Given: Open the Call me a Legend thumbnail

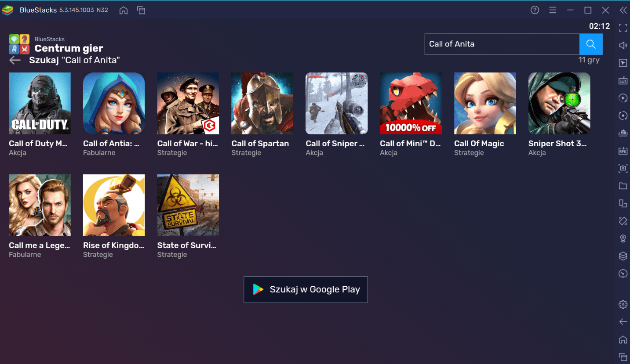Looking at the screenshot, I should coord(40,205).
